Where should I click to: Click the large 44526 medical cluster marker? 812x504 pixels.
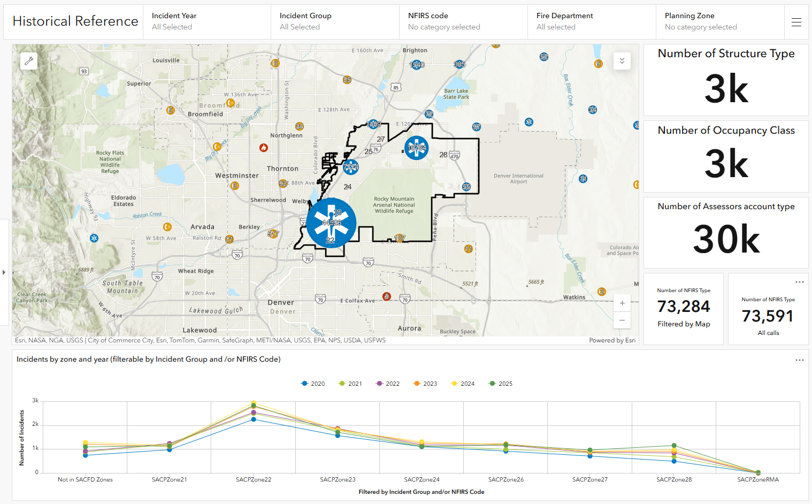(x=331, y=223)
